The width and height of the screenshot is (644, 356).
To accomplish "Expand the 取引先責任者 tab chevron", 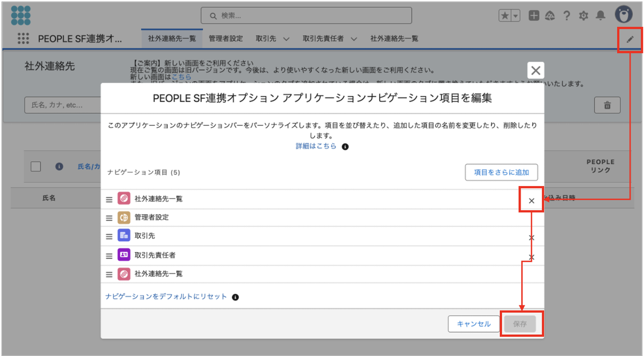I will click(x=353, y=39).
